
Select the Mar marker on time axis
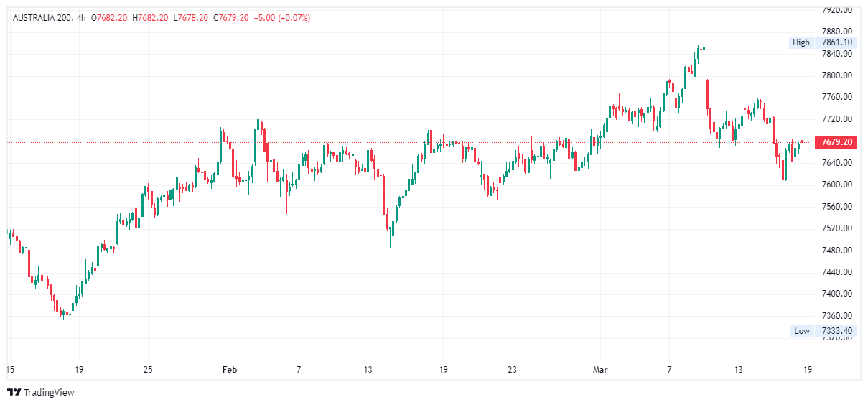[x=599, y=370]
